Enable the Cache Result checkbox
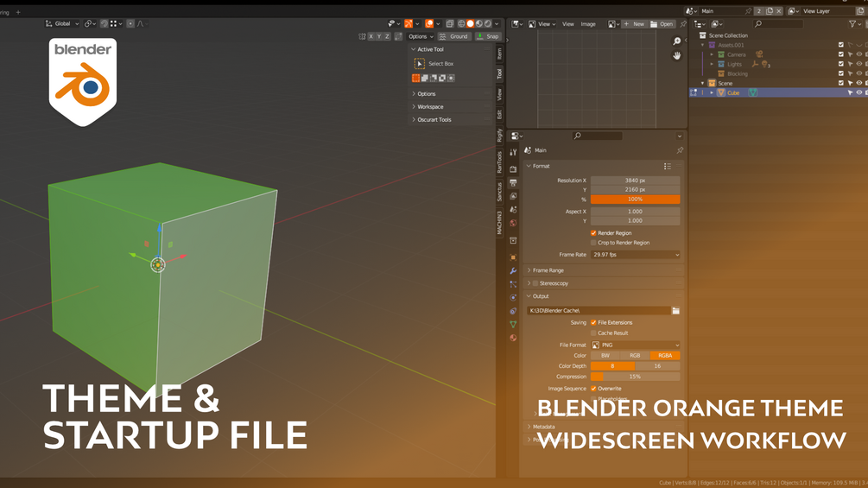The height and width of the screenshot is (488, 868). (x=593, y=333)
